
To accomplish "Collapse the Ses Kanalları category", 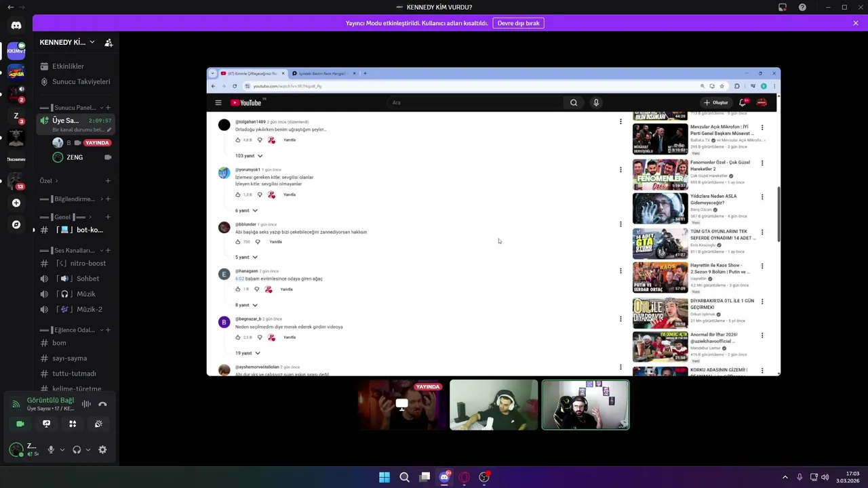I will click(73, 250).
